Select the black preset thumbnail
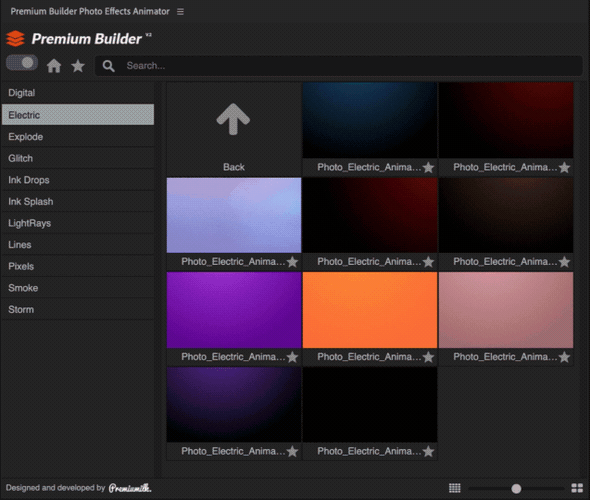The height and width of the screenshot is (500, 590). pyautogui.click(x=370, y=404)
